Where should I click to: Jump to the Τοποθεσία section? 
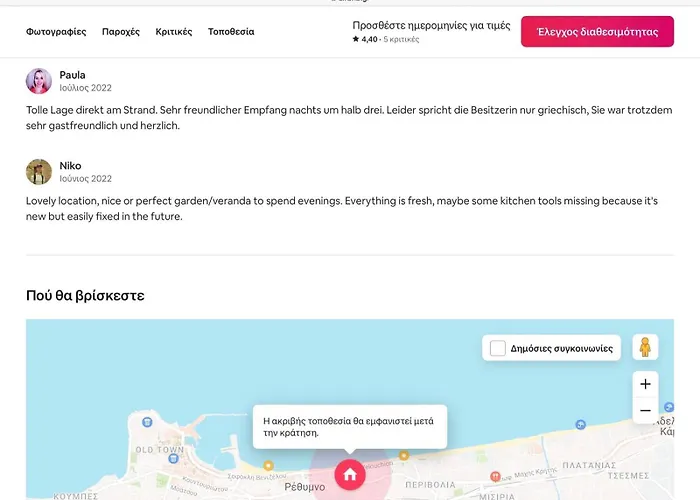coord(231,32)
